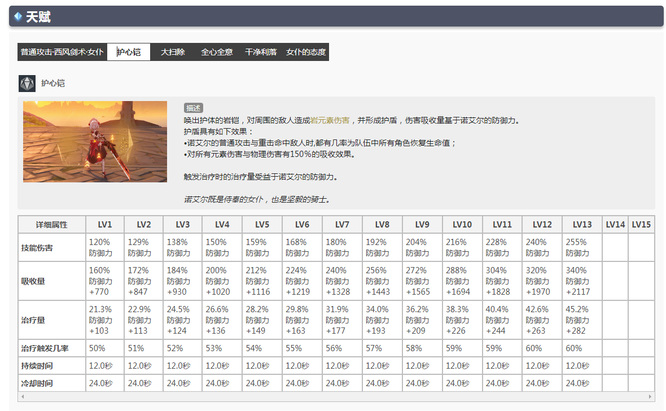
Task: Select the LV13 column header
Action: click(582, 224)
